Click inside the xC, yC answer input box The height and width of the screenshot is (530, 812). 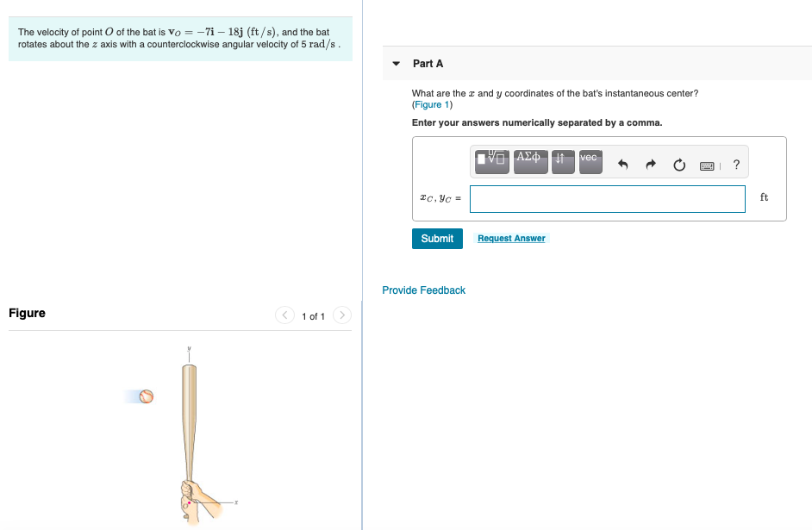(607, 199)
